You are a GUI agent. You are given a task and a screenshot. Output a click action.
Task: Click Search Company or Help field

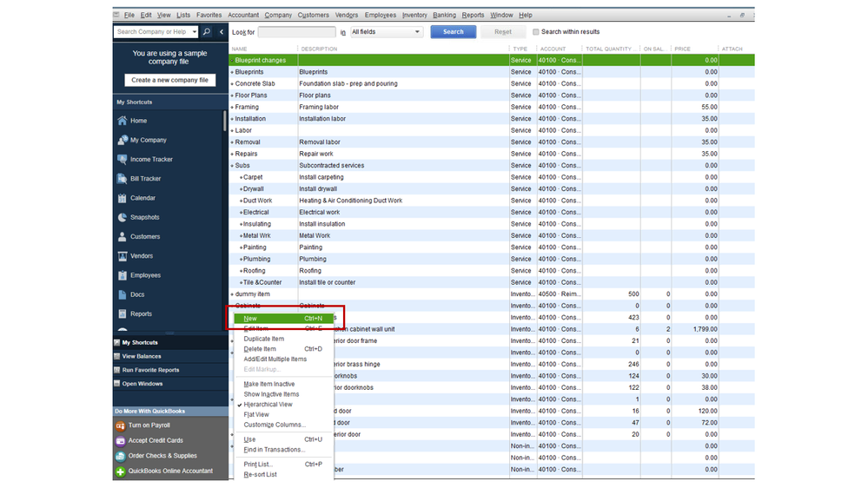point(153,32)
